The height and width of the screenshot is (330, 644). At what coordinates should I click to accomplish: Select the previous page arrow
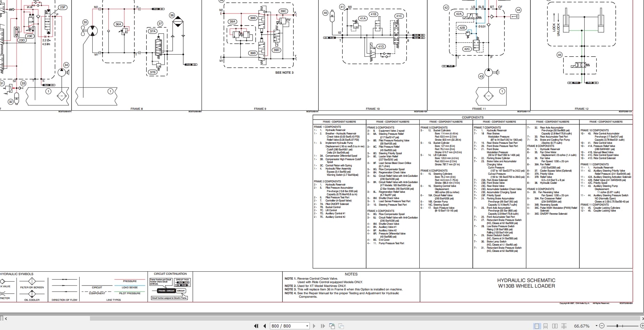265,326
